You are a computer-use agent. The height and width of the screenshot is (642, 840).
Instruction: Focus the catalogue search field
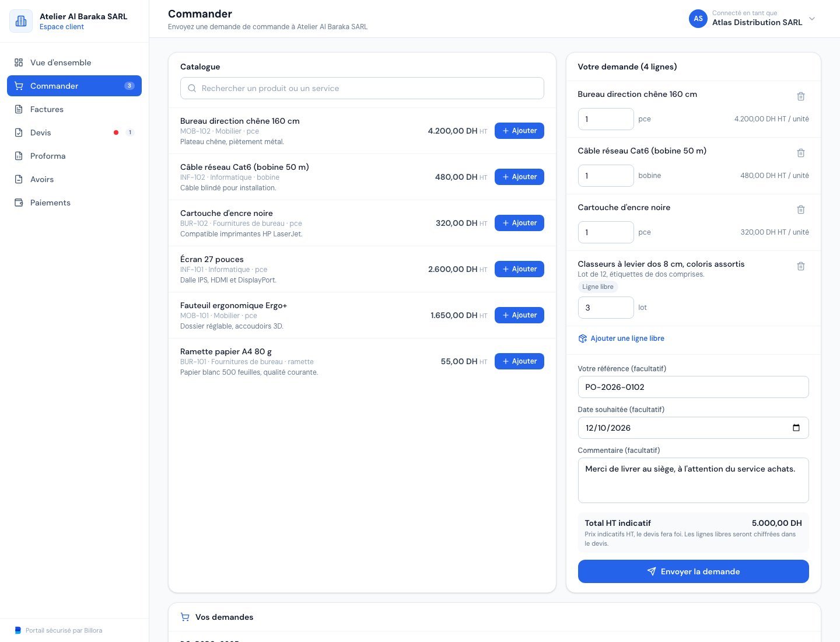pos(362,88)
